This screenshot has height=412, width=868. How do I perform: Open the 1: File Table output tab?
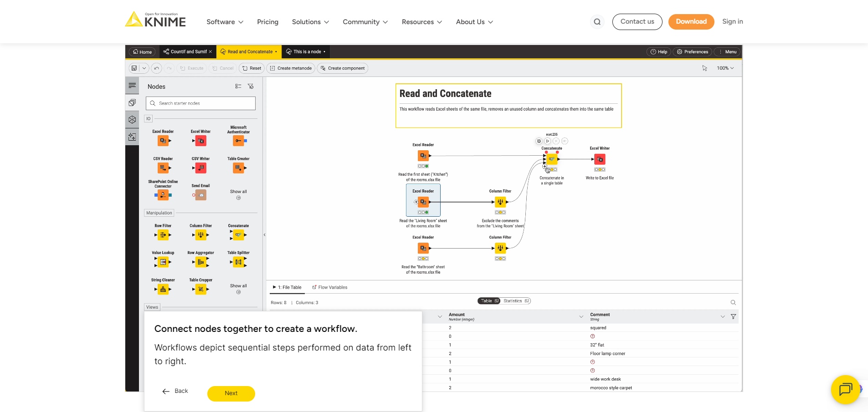[x=287, y=287]
